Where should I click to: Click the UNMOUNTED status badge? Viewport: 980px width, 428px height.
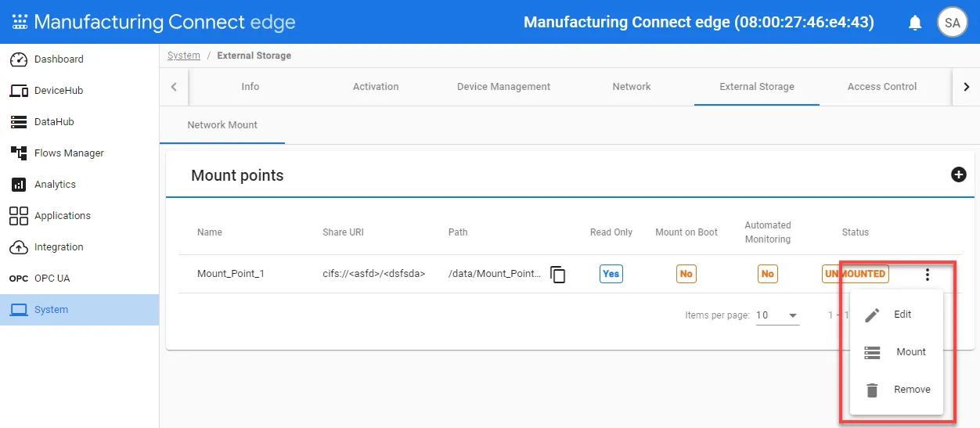856,274
